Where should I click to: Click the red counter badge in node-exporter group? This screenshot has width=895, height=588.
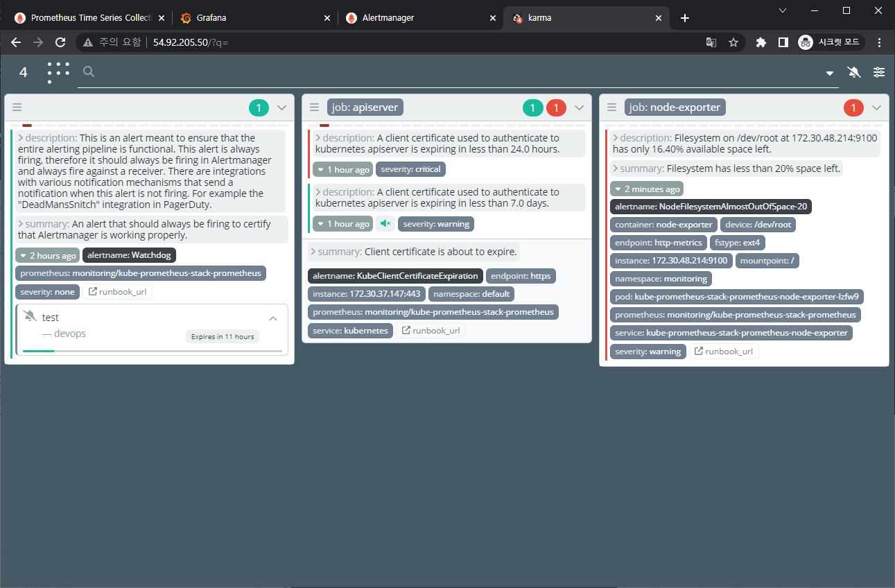pos(853,107)
